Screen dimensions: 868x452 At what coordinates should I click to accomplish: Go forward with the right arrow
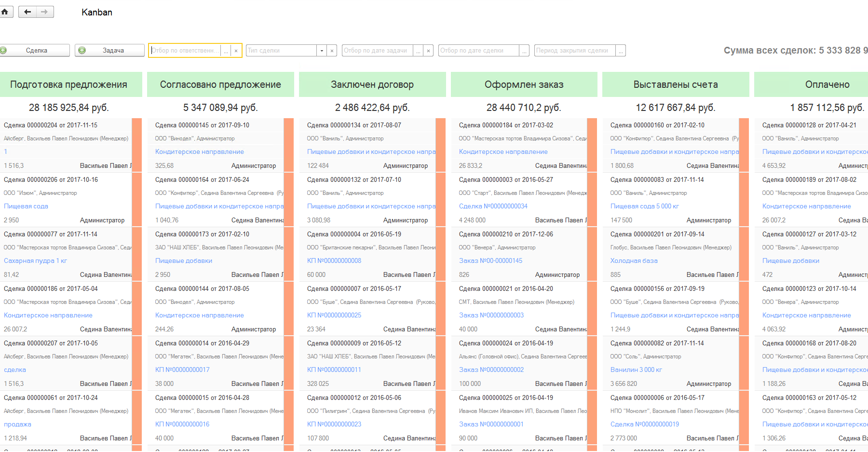click(x=45, y=12)
